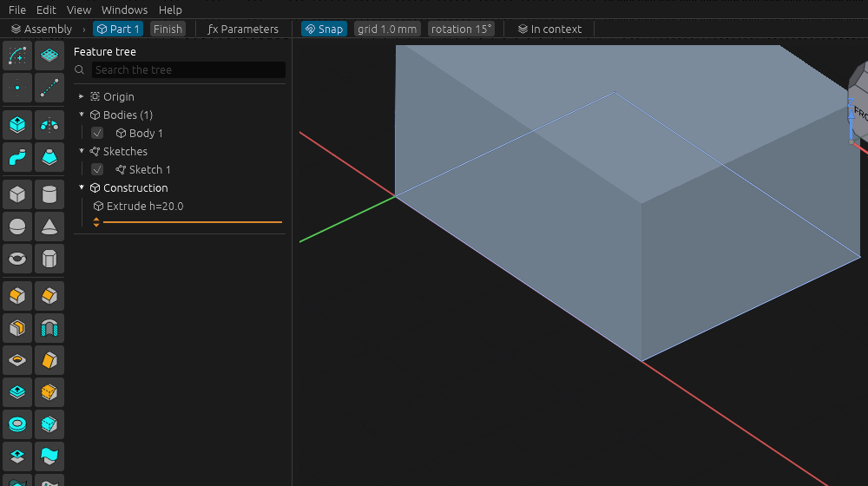Open the fx Parameters dialog
Image resolution: width=868 pixels, height=486 pixels.
point(243,29)
